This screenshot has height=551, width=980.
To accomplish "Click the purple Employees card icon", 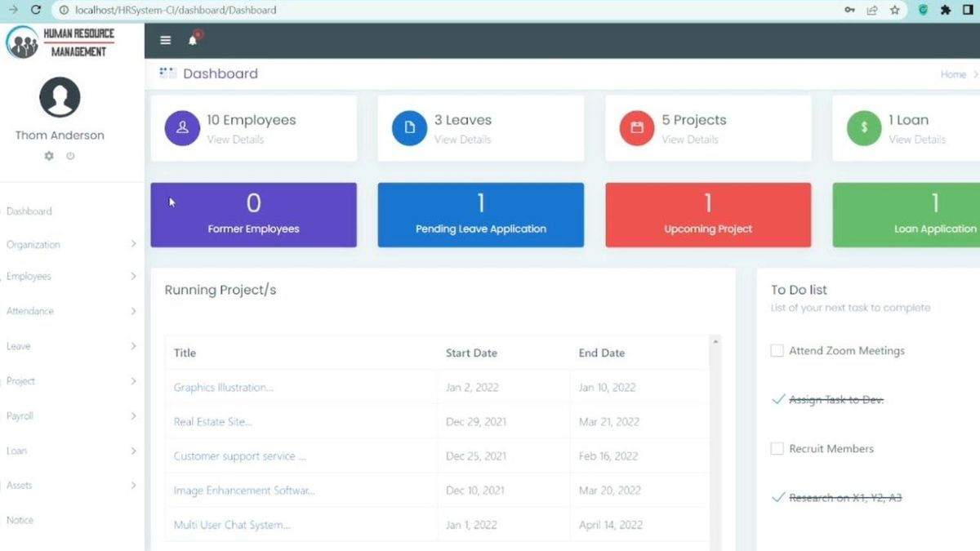I will click(181, 128).
